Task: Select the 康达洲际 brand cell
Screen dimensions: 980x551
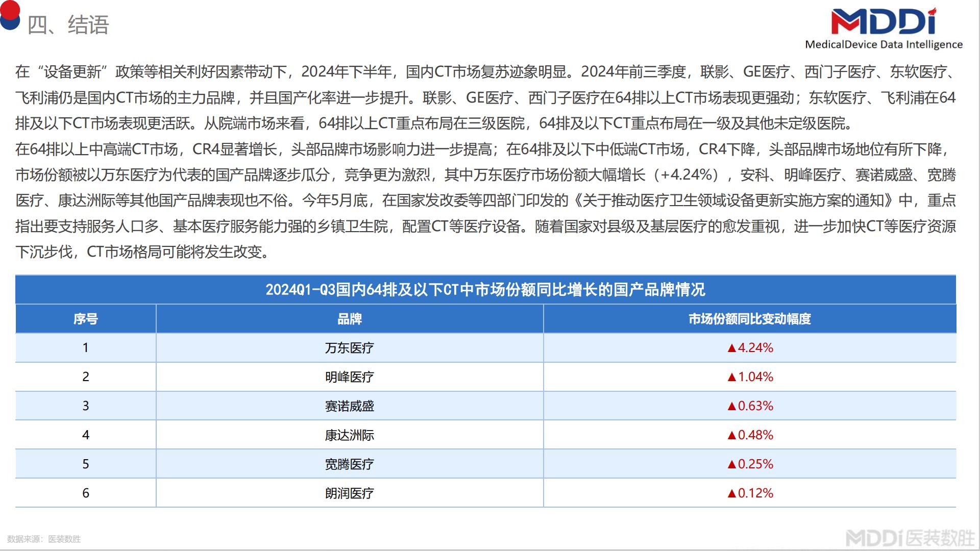Action: pos(350,435)
